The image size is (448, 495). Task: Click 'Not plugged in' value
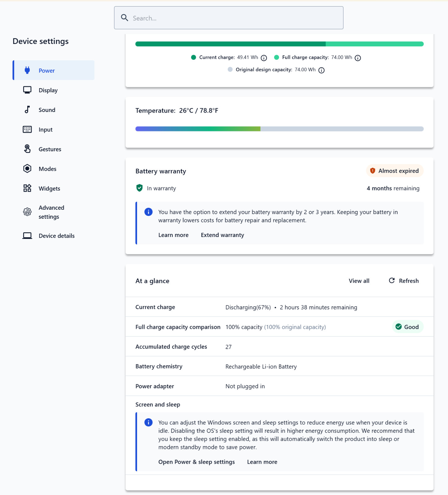click(x=245, y=386)
